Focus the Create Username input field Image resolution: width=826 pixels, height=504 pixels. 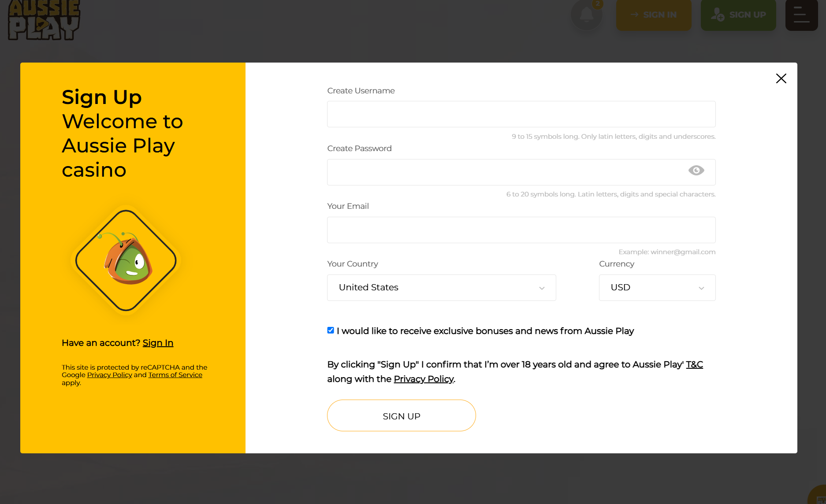(521, 114)
